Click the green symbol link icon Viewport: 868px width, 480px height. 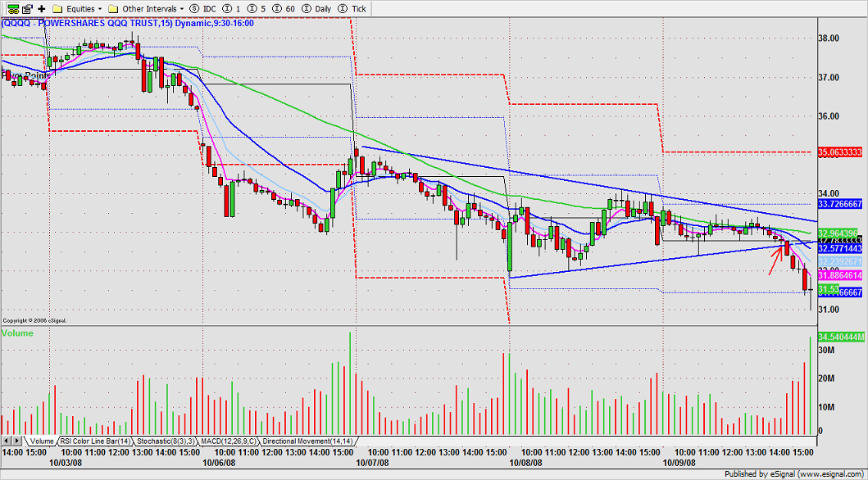click(x=13, y=9)
